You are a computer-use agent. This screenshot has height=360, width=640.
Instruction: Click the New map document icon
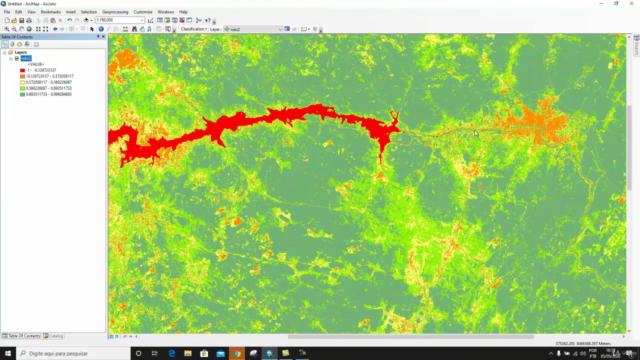point(7,20)
